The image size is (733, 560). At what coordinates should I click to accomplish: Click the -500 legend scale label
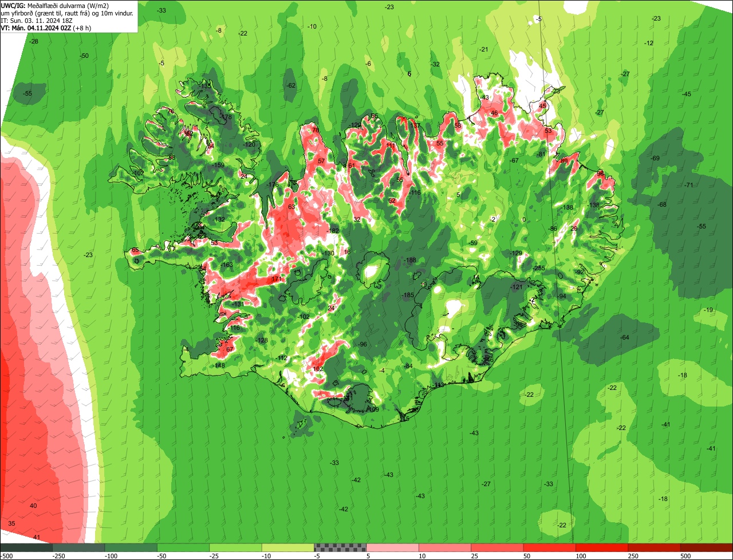(x=6, y=556)
